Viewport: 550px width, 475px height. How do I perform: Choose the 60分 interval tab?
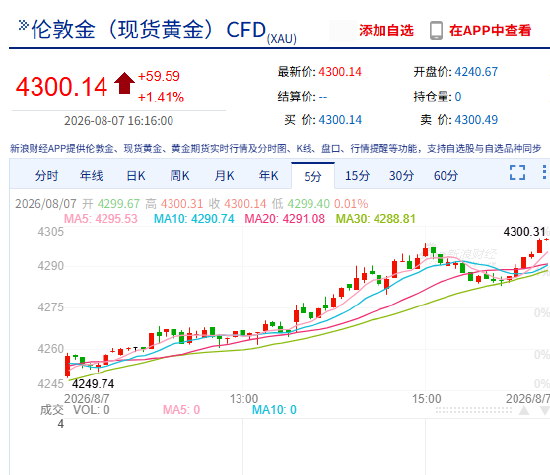(x=446, y=175)
